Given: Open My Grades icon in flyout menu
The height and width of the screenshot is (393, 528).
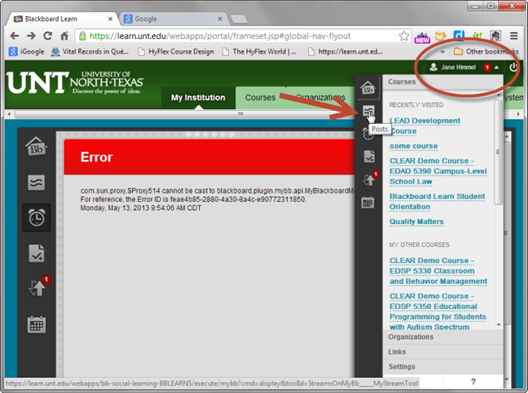Looking at the screenshot, I should 369,157.
